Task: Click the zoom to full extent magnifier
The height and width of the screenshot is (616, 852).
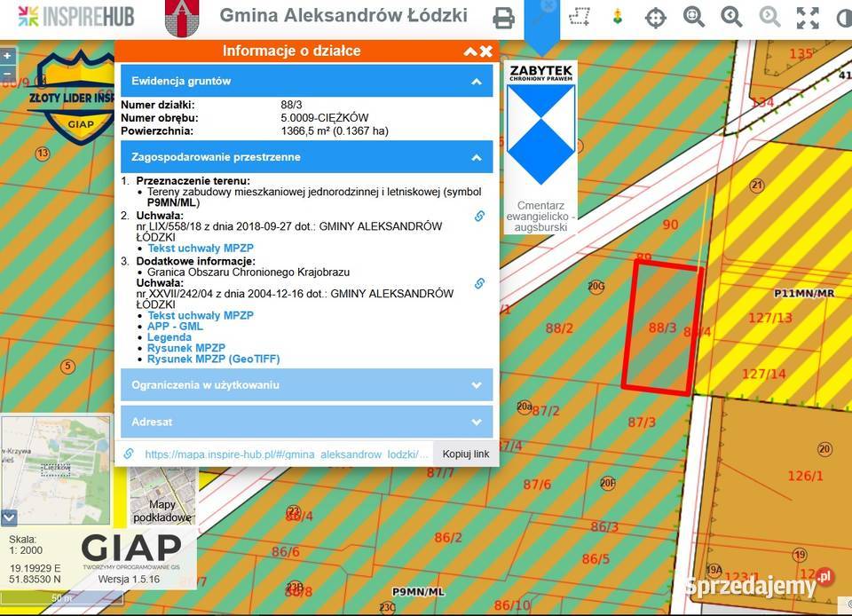Action: point(693,18)
